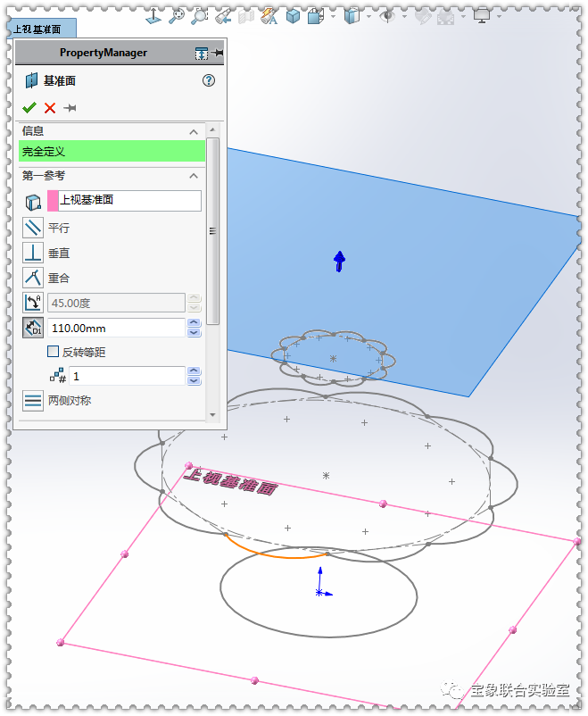588x716 pixels.
Task: Toggle the offset distance D1 icon
Action: pyautogui.click(x=33, y=328)
